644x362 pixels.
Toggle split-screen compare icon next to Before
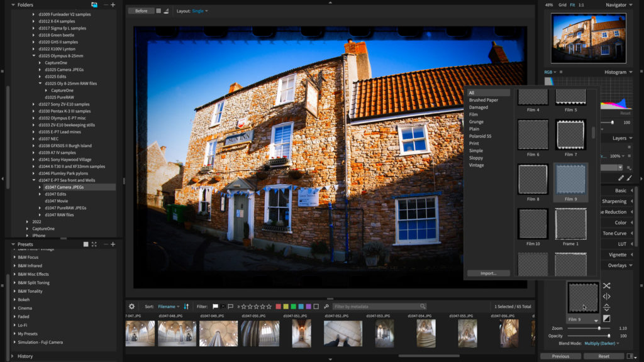[x=166, y=11]
